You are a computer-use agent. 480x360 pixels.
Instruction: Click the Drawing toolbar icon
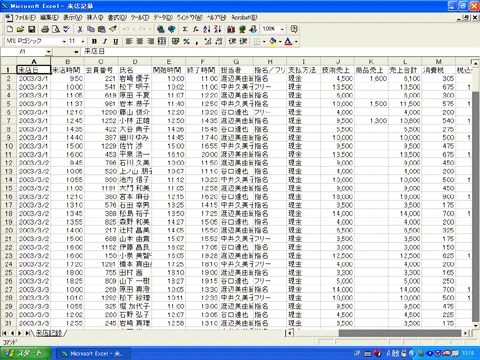pyautogui.click(x=253, y=29)
